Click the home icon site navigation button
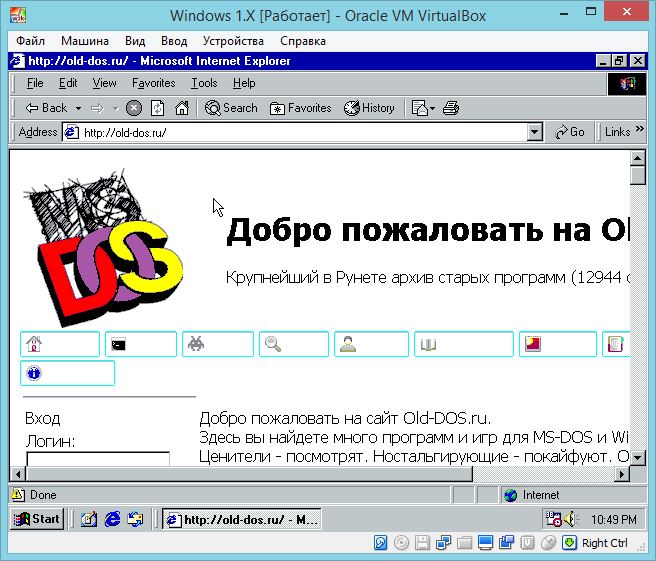Screen dimensions: 656x561 tap(60, 344)
